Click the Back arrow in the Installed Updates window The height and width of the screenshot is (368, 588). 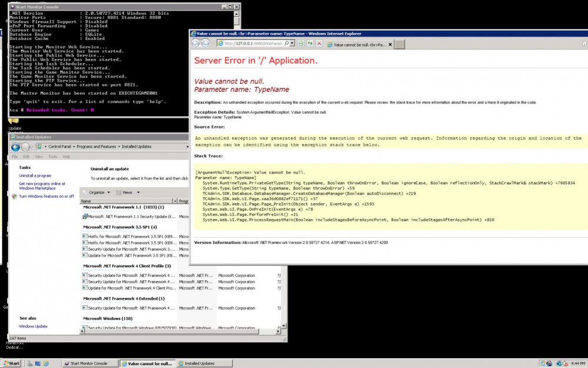(15, 147)
